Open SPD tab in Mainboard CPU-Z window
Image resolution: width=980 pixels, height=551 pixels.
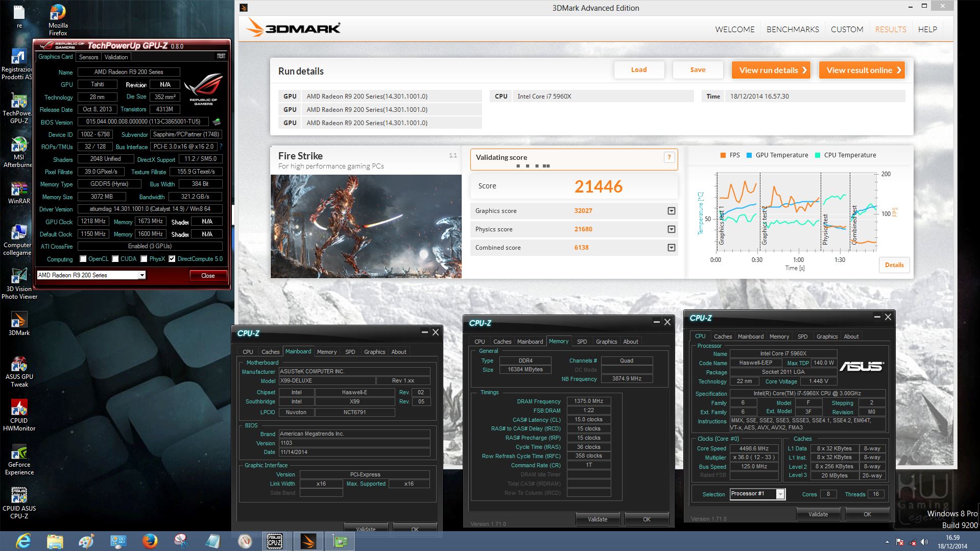tap(350, 352)
